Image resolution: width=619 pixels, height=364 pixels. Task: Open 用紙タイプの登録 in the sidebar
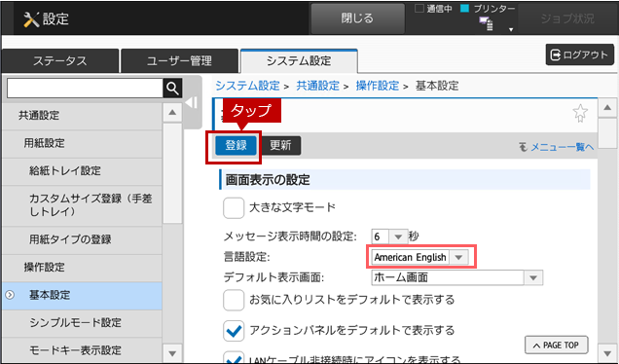(82, 239)
